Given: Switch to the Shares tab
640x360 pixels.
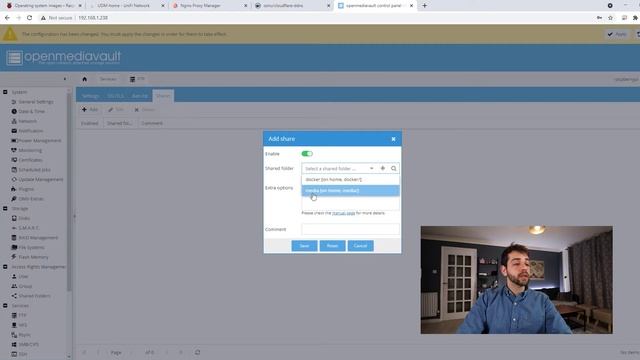Looking at the screenshot, I should 163,96.
